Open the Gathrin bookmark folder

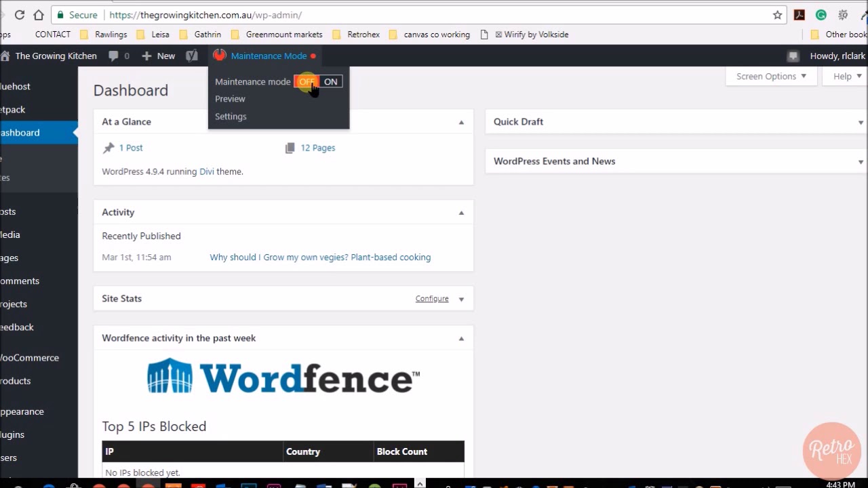click(x=201, y=35)
